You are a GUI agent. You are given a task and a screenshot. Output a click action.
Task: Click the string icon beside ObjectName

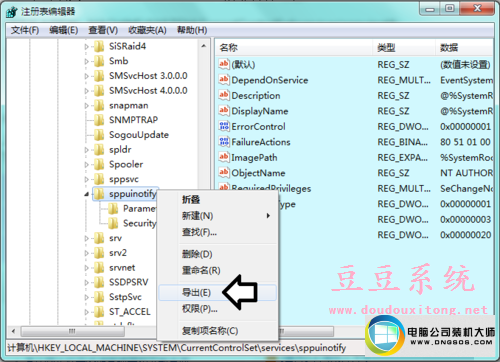tap(224, 172)
